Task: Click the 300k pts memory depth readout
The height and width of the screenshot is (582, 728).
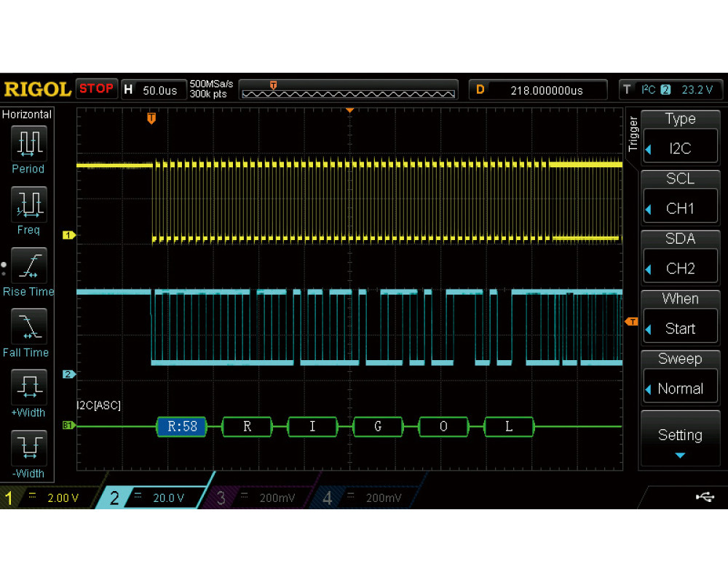Action: point(208,95)
